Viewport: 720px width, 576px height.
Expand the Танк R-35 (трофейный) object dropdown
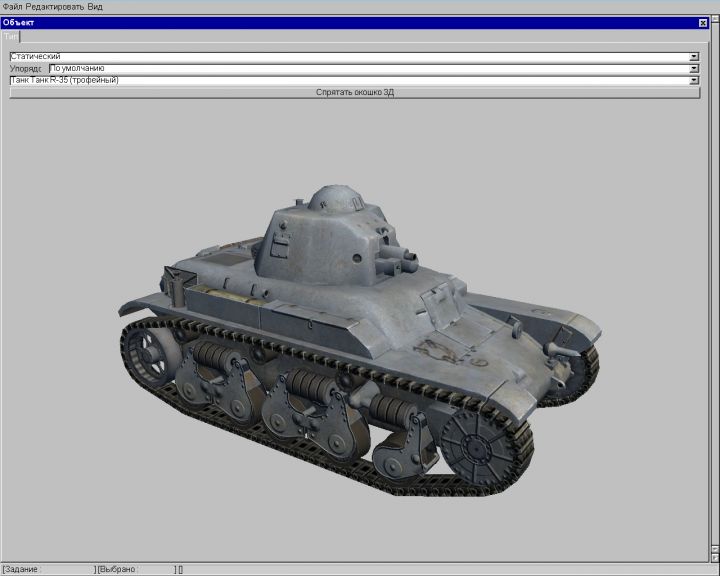point(694,80)
